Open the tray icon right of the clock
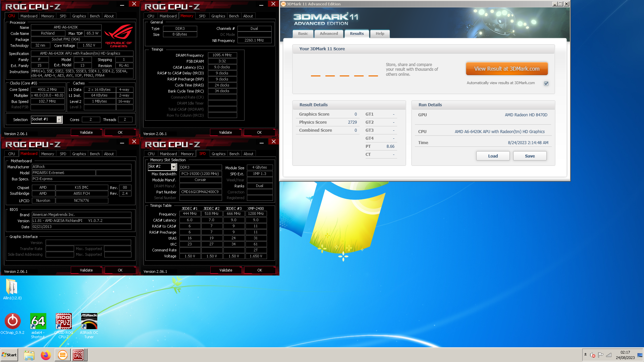This screenshot has height=362, width=644. coord(640,355)
